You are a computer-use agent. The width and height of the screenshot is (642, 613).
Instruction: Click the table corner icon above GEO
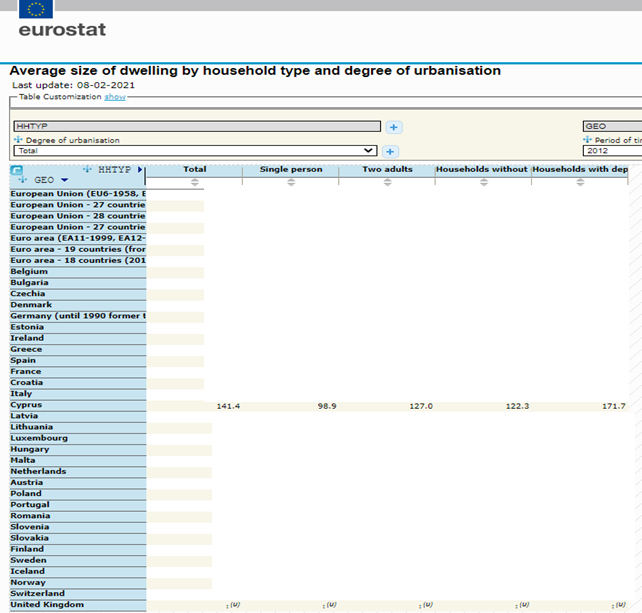pyautogui.click(x=16, y=170)
